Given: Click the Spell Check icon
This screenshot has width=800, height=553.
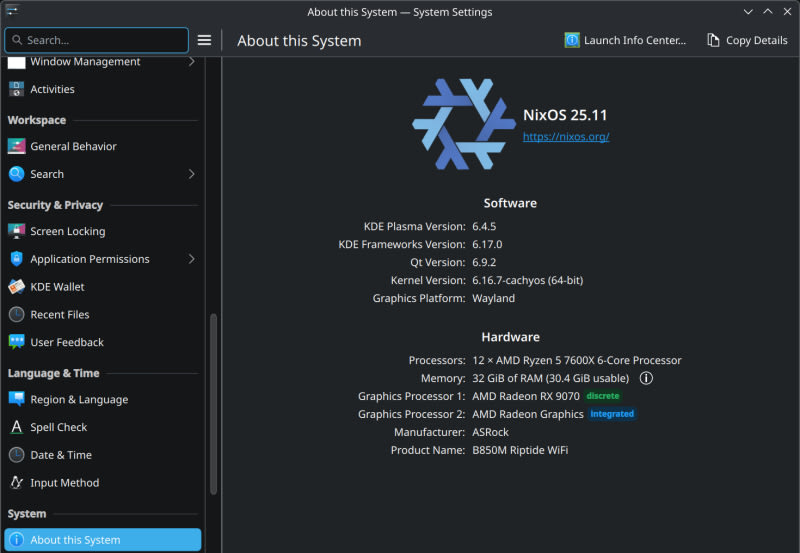Looking at the screenshot, I should [16, 427].
